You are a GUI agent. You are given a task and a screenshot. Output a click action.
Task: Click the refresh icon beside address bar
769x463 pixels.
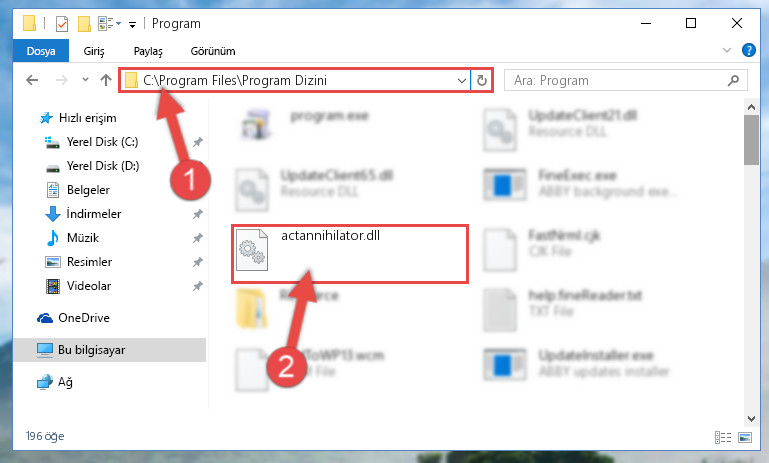tap(482, 80)
